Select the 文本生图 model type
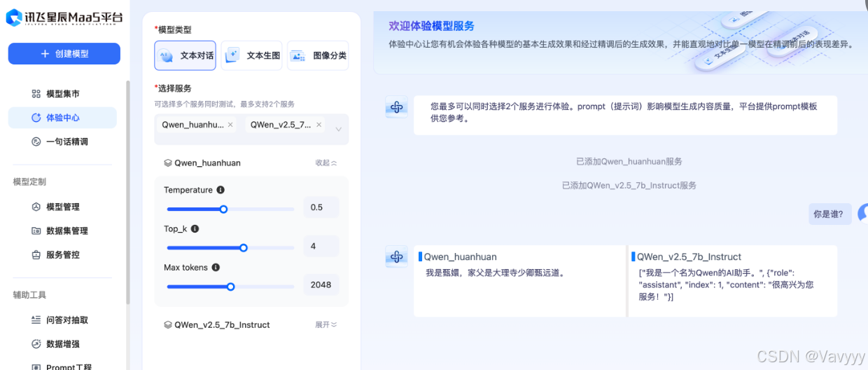This screenshot has height=370, width=868. (x=251, y=55)
